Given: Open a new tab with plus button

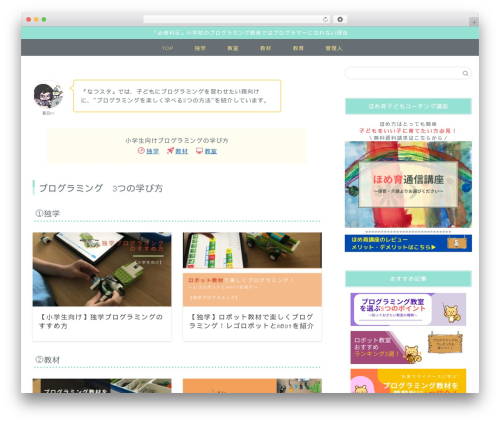Looking at the screenshot, I should pos(474,22).
